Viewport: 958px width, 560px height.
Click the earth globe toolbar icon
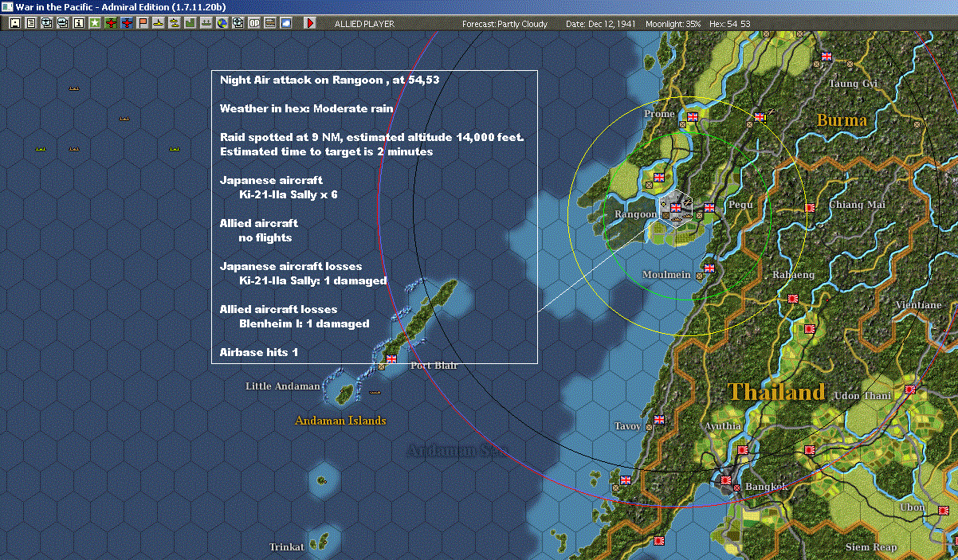222,23
